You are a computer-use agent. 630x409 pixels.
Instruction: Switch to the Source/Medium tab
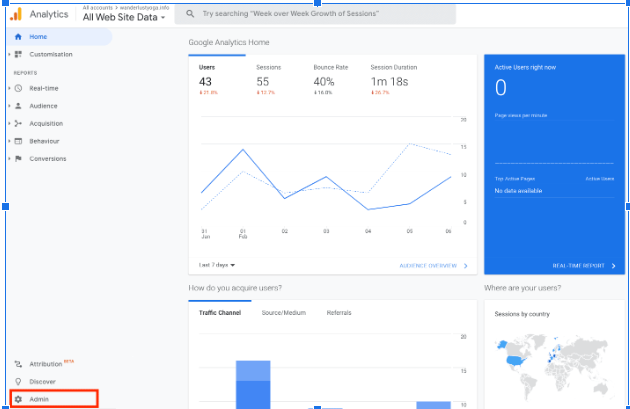click(x=283, y=313)
